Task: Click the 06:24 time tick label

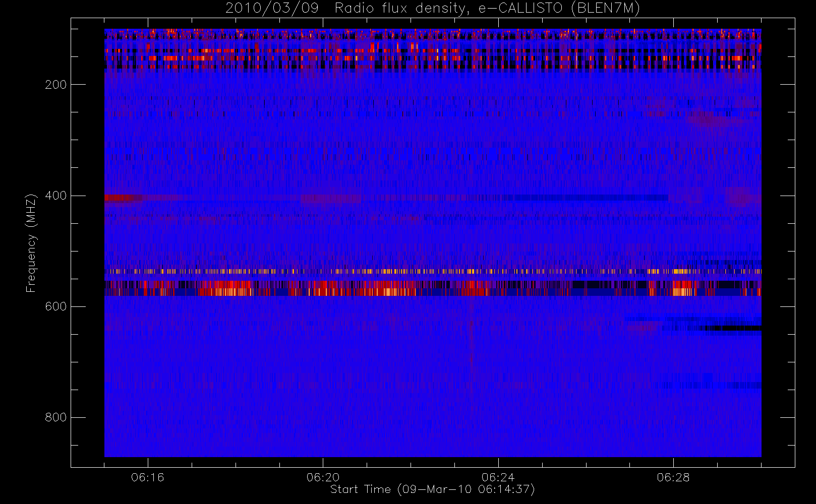Action: [498, 477]
